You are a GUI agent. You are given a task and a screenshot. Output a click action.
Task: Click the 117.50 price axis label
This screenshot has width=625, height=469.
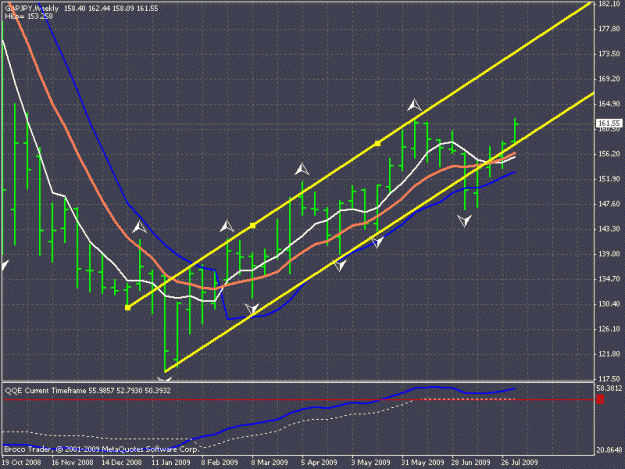[x=609, y=379]
